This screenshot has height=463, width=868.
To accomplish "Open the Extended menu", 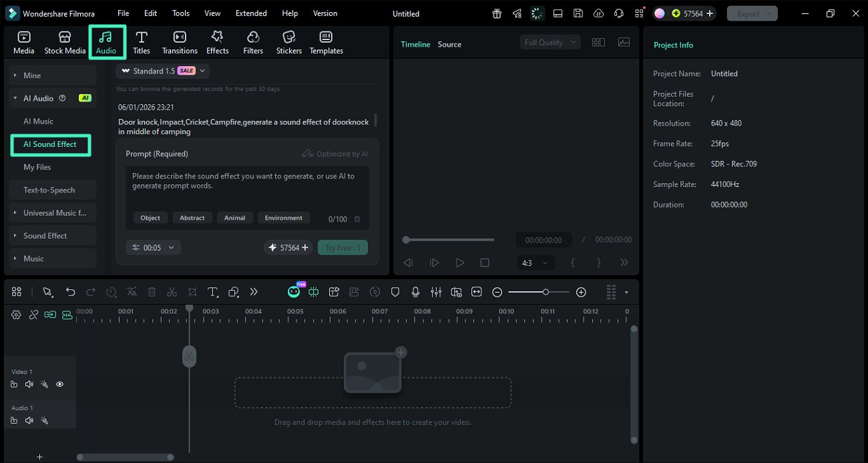I will 251,13.
